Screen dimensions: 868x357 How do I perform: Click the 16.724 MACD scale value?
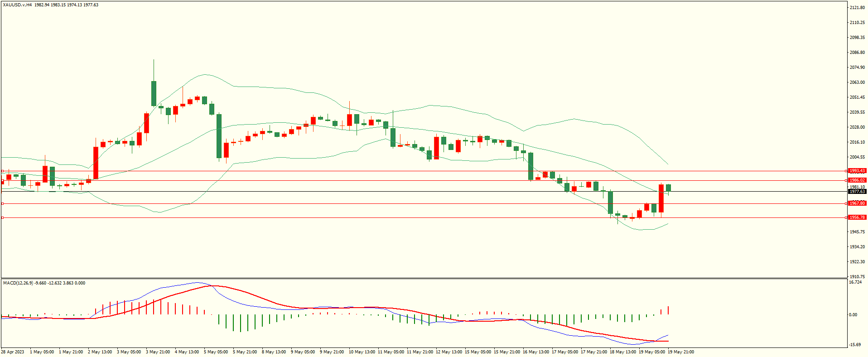(855, 282)
